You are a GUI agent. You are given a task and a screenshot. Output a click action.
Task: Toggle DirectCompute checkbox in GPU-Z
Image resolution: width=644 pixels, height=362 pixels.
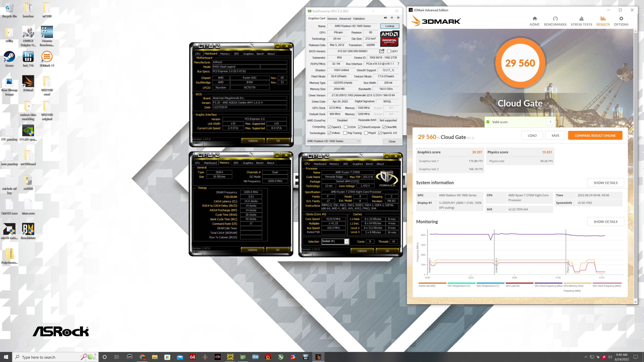tap(360, 127)
